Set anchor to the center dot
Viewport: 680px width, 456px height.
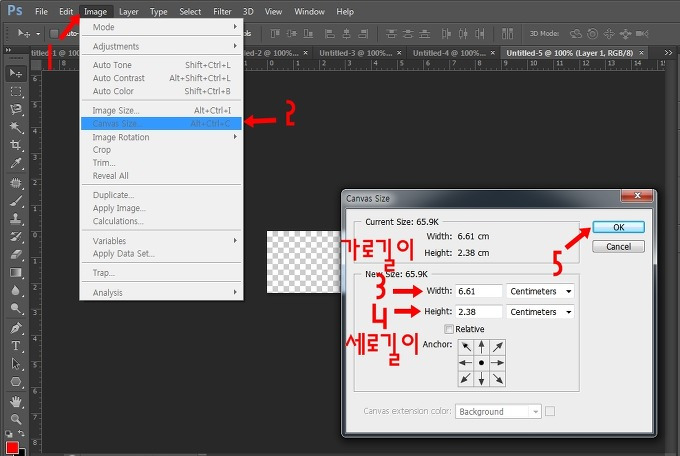point(481,363)
